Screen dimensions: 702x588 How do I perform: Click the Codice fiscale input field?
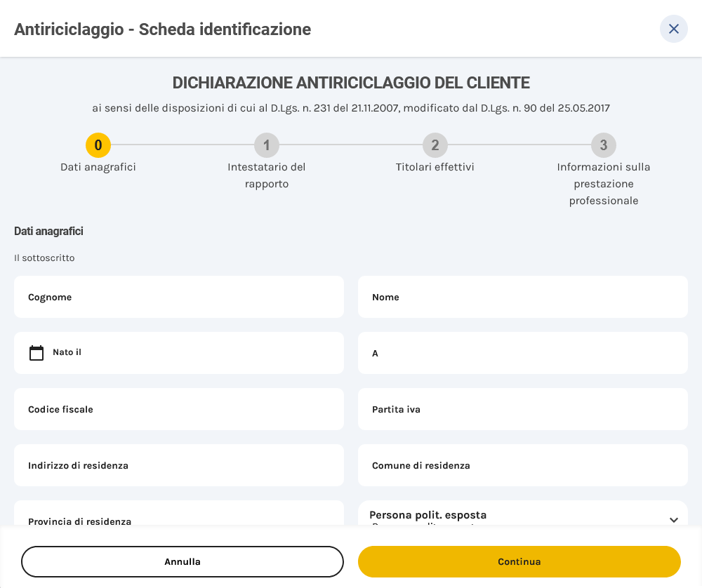point(179,409)
